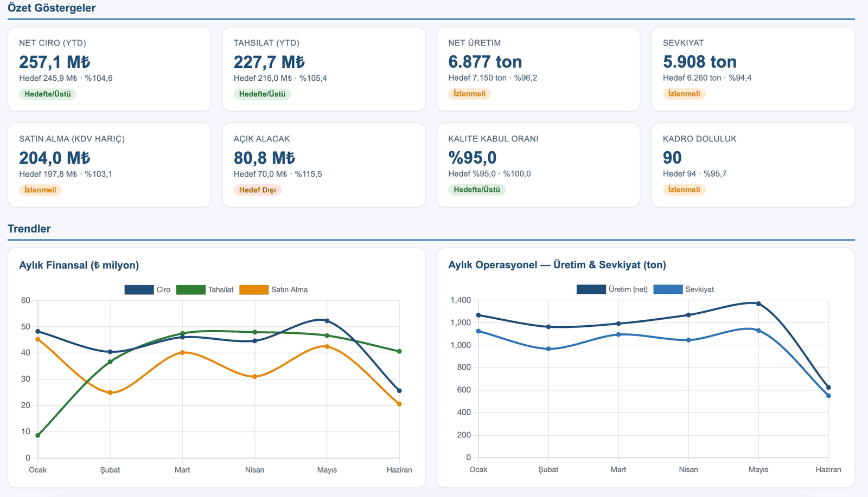This screenshot has width=868, height=497.
Task: Click the Tahsilat data point at Haziran
Action: [x=399, y=352]
